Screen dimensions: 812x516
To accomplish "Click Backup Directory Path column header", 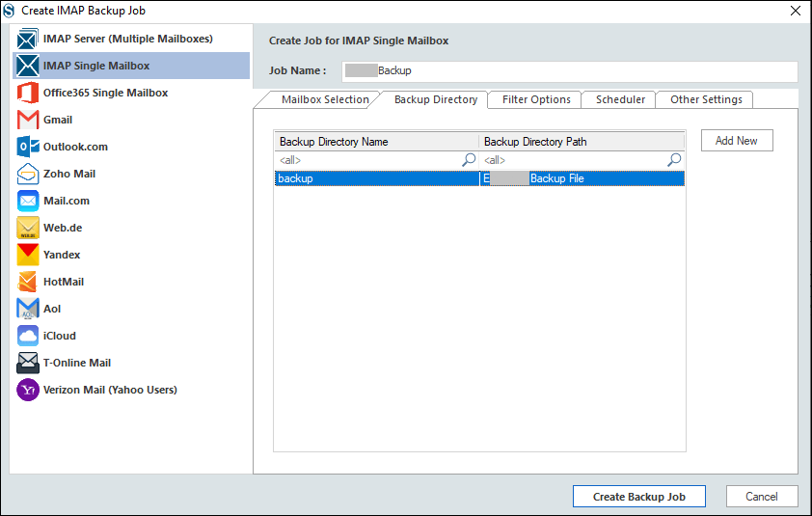I will click(x=582, y=142).
